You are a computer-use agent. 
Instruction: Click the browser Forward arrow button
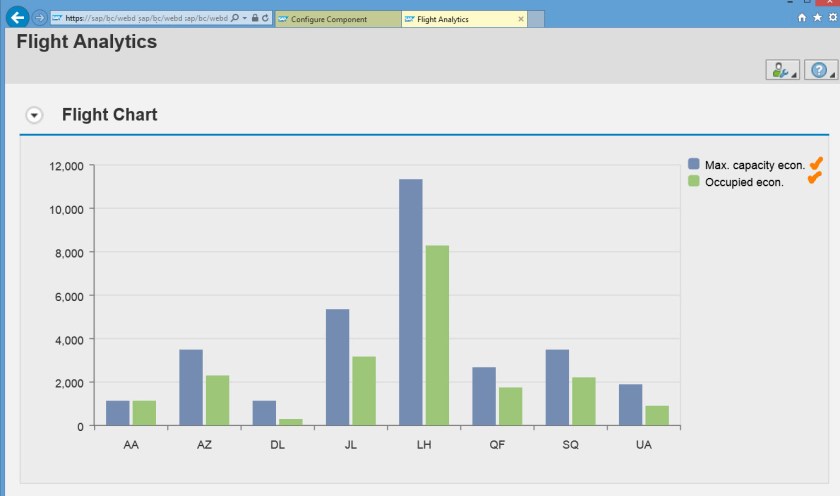(x=38, y=18)
